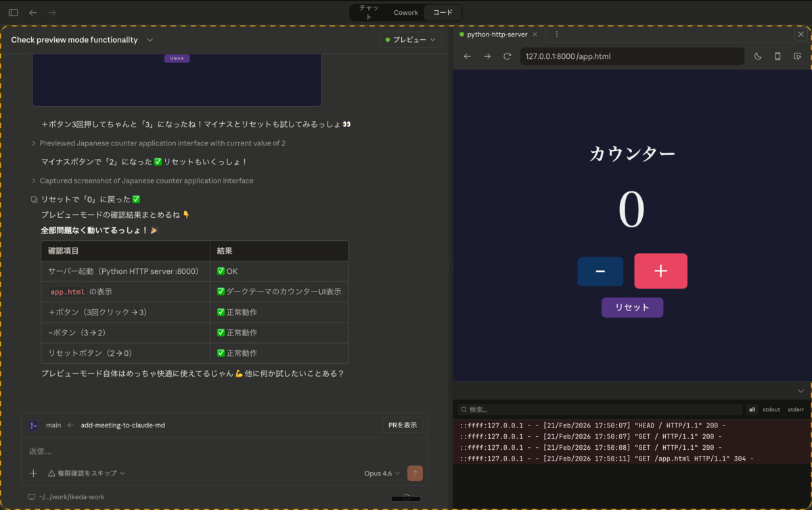
Task: Select the all logs filter
Action: 752,409
